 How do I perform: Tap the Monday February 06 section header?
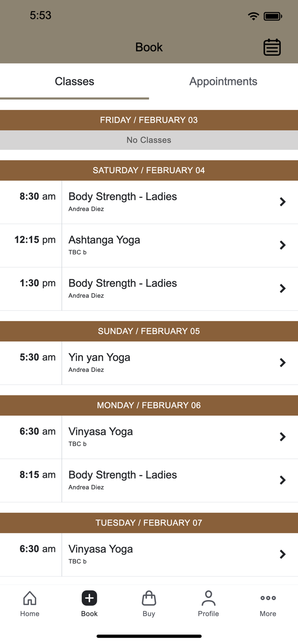tap(149, 405)
